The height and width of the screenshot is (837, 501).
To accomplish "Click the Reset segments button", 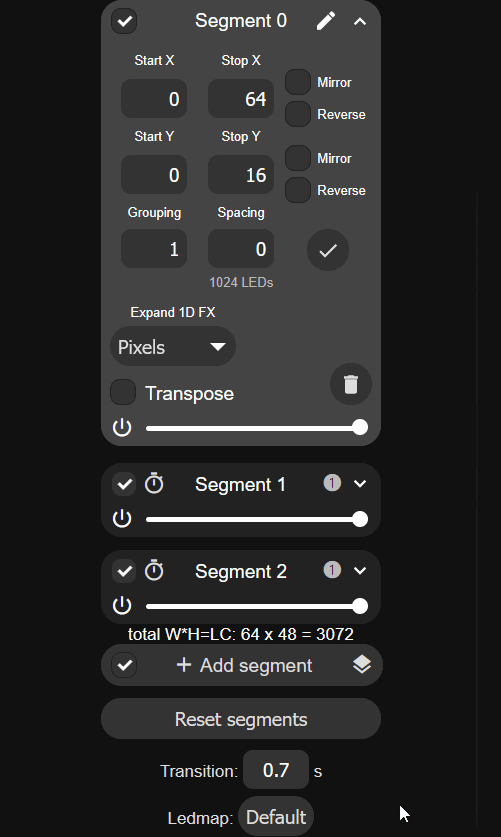I will coord(241,718).
